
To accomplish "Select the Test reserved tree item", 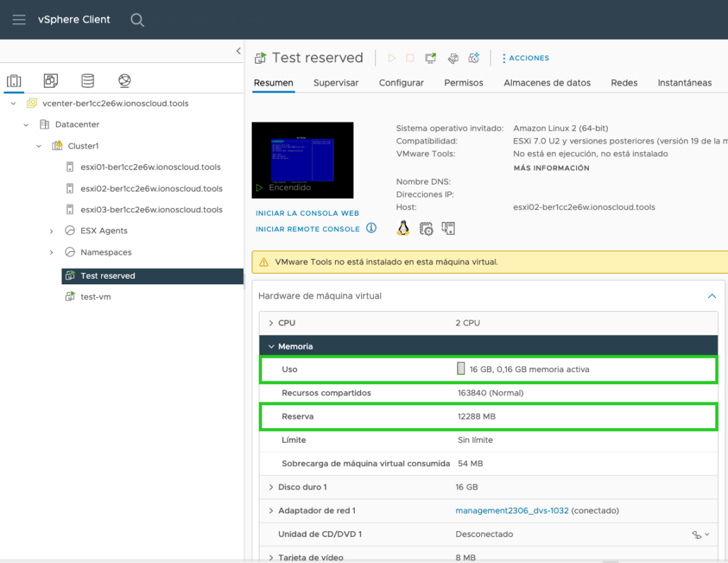I will (152, 276).
